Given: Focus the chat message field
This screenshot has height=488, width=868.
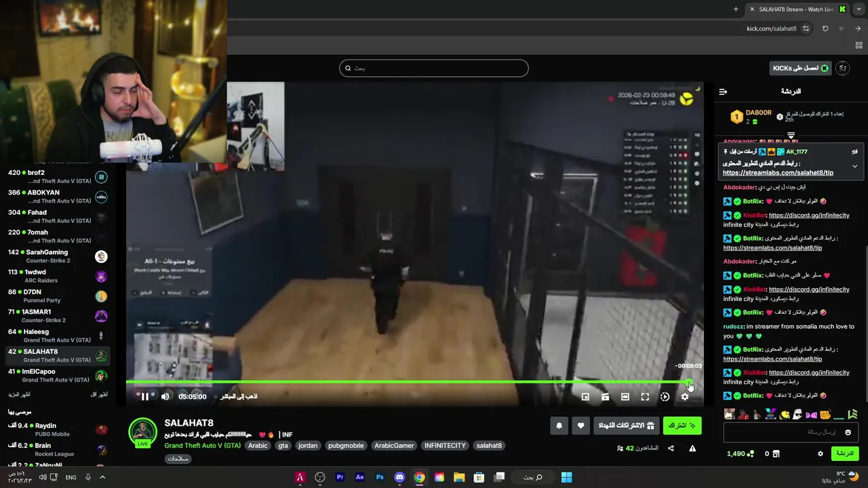Looking at the screenshot, I should pyautogui.click(x=791, y=432).
